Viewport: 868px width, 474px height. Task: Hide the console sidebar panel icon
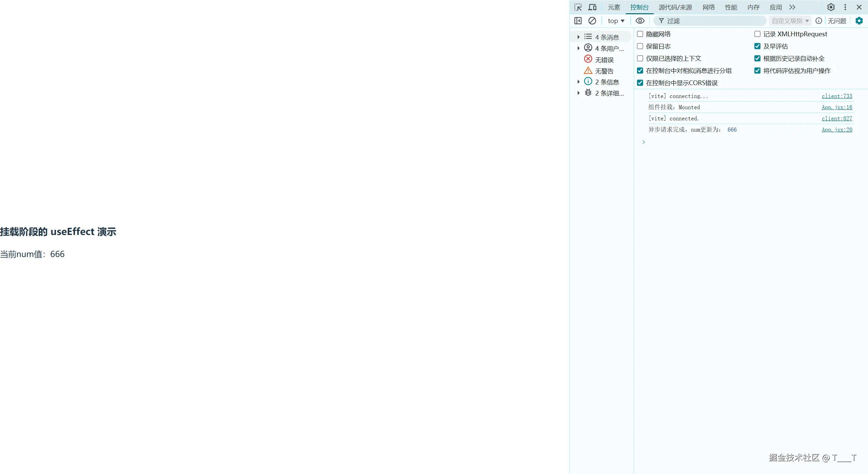[578, 21]
